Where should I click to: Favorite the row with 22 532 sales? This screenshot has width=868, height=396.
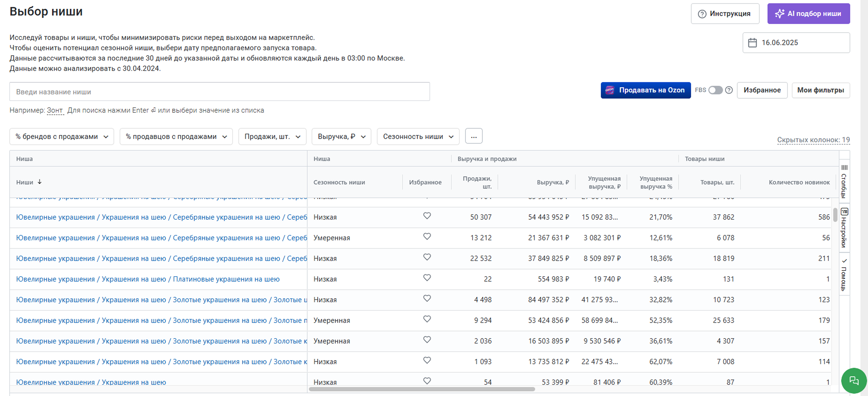pyautogui.click(x=427, y=257)
